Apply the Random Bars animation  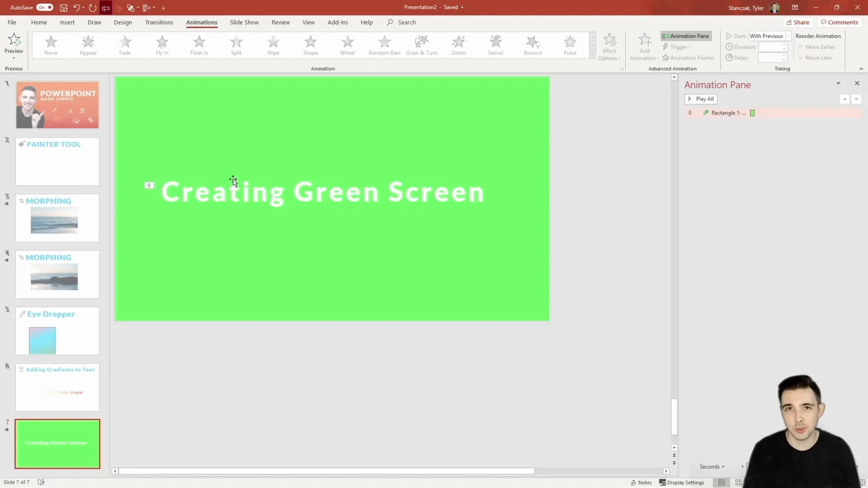(x=384, y=45)
